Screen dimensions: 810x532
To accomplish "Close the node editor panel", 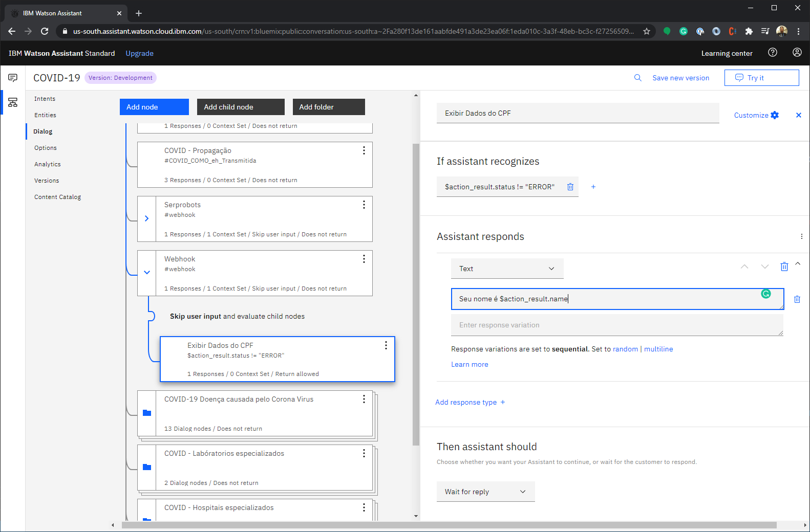I will coord(798,115).
